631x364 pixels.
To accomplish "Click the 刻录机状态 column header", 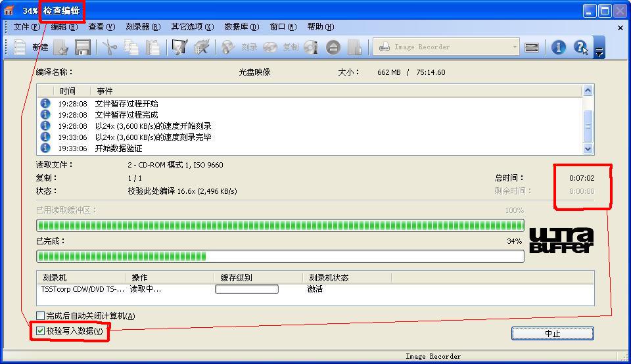I will pyautogui.click(x=346, y=277).
